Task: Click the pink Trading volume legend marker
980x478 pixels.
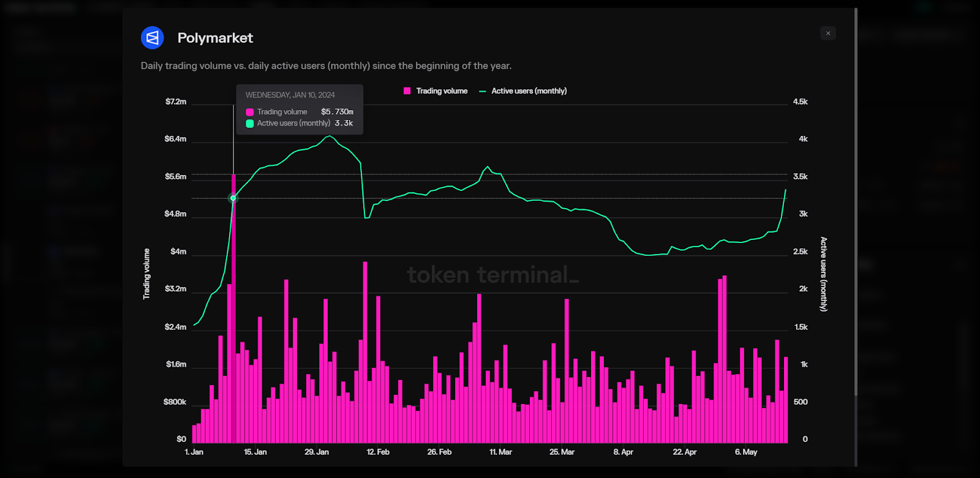Action: pos(407,91)
